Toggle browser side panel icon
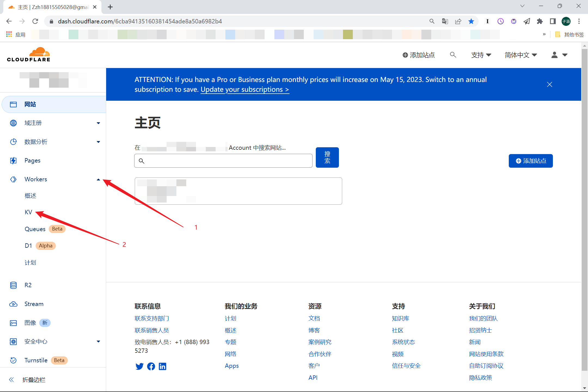 [x=553, y=21]
